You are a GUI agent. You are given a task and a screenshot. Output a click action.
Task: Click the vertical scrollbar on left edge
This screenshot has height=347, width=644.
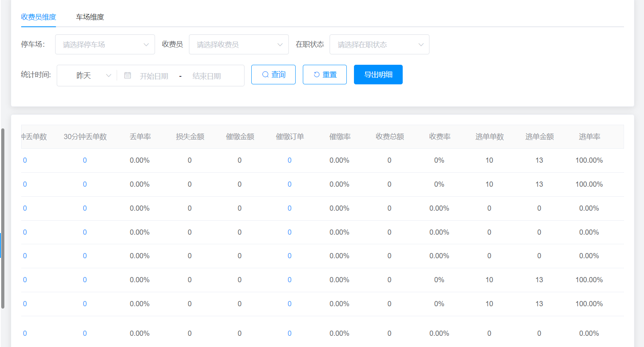3,218
